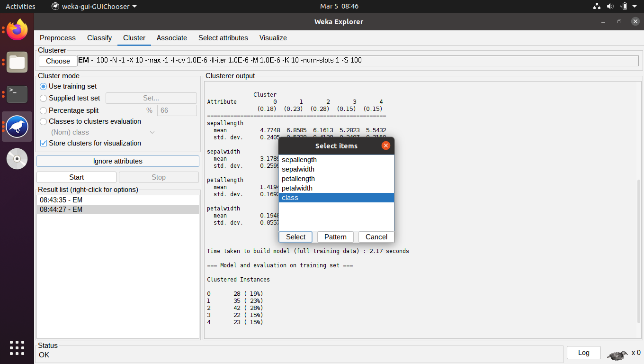
Task: Launch Terminal from the dock
Action: click(17, 94)
